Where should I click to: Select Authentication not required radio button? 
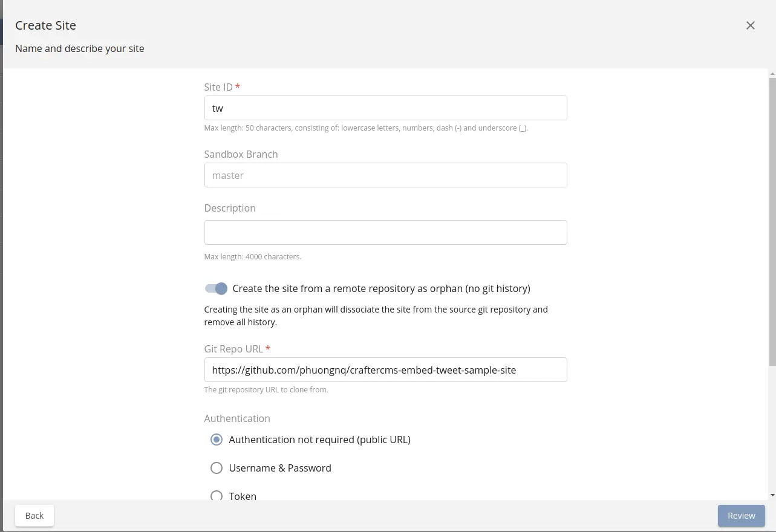[x=217, y=440]
